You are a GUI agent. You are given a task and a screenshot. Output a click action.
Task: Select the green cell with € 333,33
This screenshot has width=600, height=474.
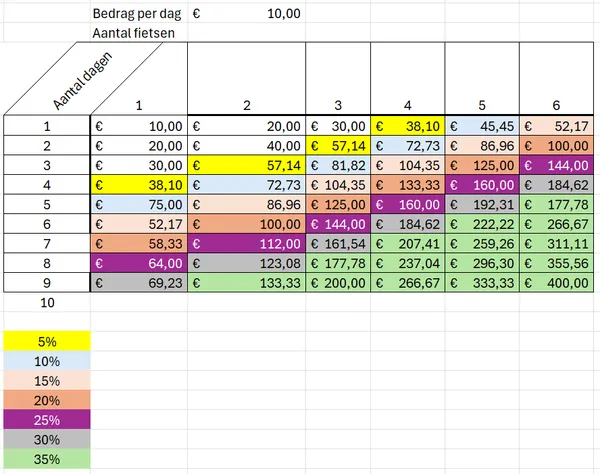click(x=482, y=283)
